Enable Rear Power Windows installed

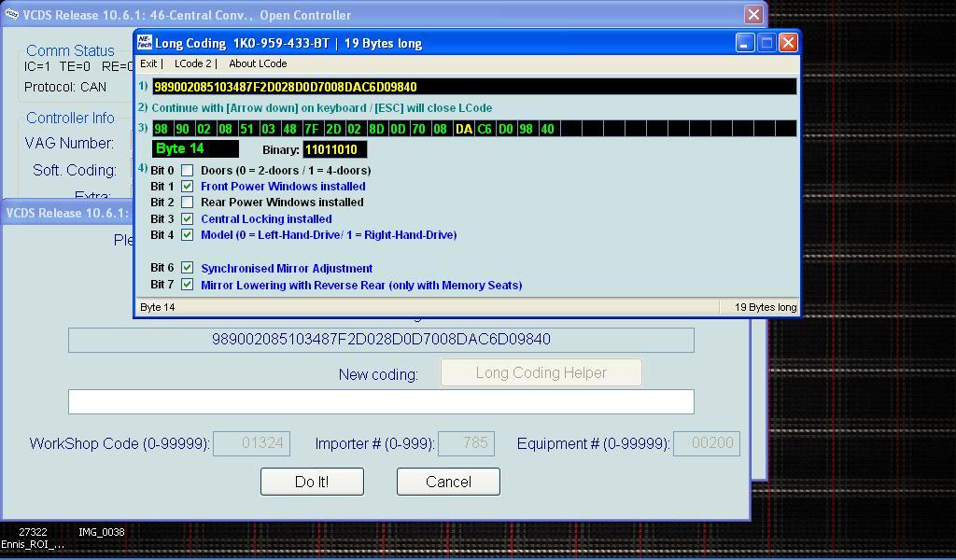pos(187,203)
